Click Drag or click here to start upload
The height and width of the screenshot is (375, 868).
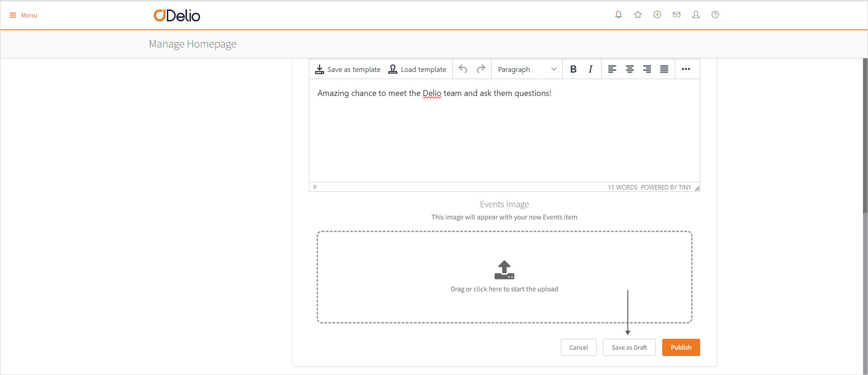coord(504,289)
